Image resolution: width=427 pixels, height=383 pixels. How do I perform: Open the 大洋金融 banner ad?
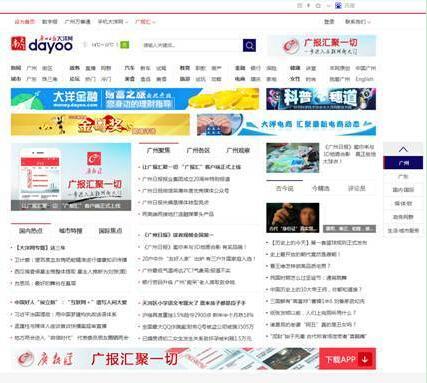(135, 99)
